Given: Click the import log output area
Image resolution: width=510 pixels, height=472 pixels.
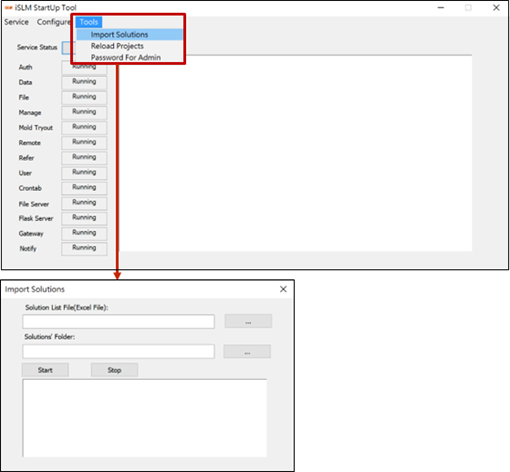Looking at the screenshot, I should (145, 418).
